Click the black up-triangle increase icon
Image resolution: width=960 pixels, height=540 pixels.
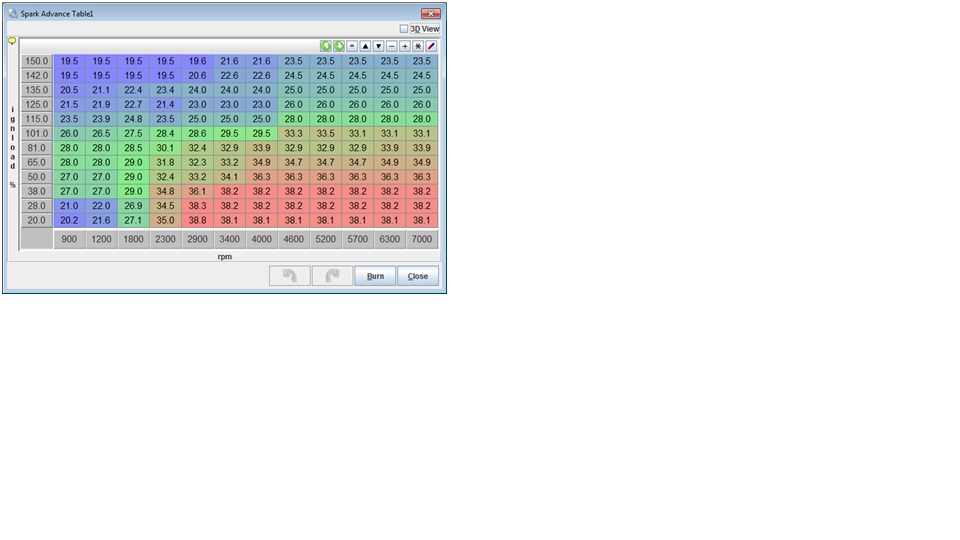tap(366, 46)
